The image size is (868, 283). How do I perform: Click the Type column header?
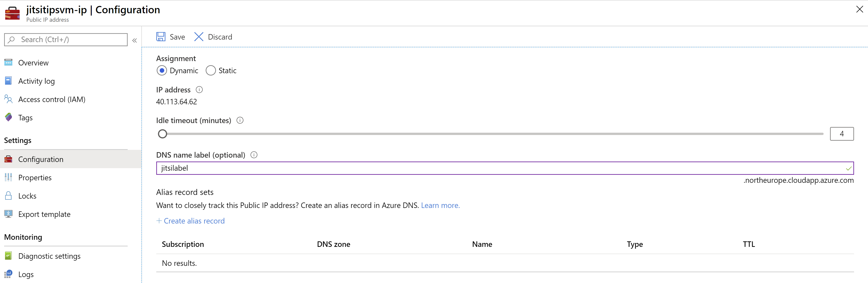(634, 244)
